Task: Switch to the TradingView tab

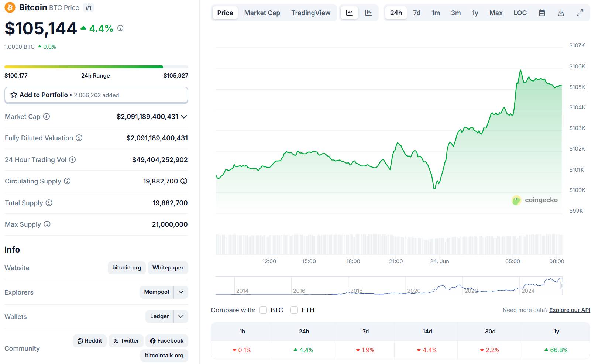Action: (311, 13)
